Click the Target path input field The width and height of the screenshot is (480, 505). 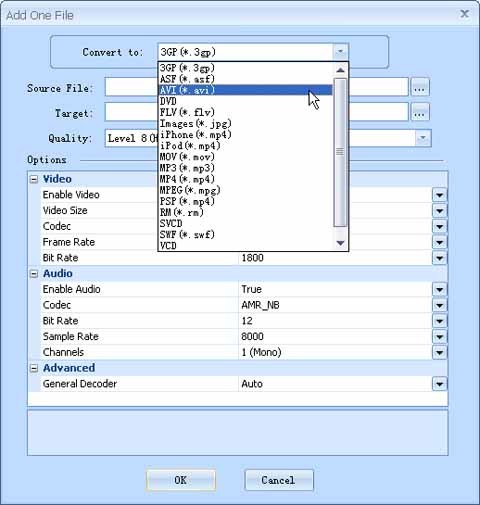tap(256, 112)
